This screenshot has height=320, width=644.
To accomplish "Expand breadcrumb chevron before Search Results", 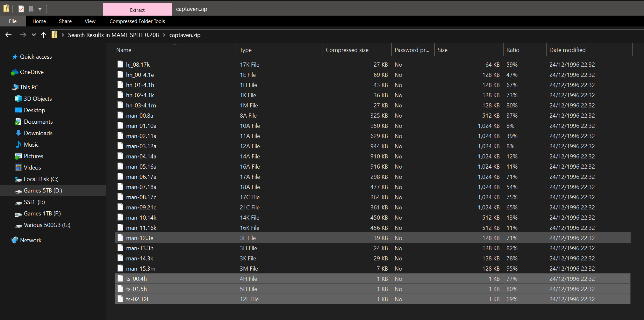I will click(63, 35).
